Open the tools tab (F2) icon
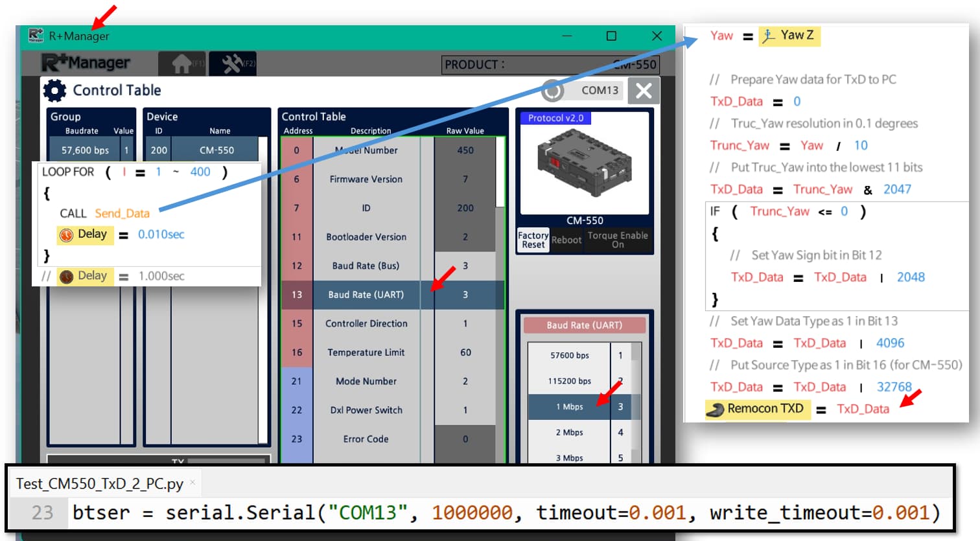 [x=233, y=63]
